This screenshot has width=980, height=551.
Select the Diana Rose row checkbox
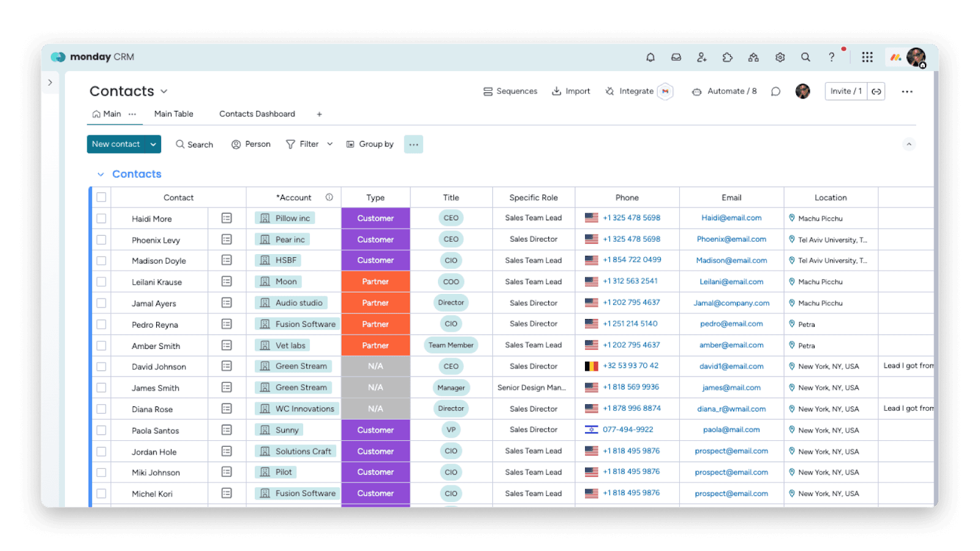[x=101, y=409]
